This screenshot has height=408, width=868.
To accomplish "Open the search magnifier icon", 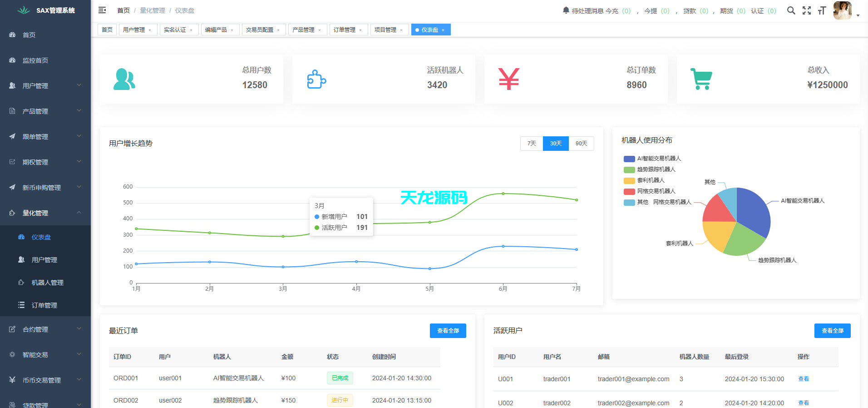I will coord(791,10).
